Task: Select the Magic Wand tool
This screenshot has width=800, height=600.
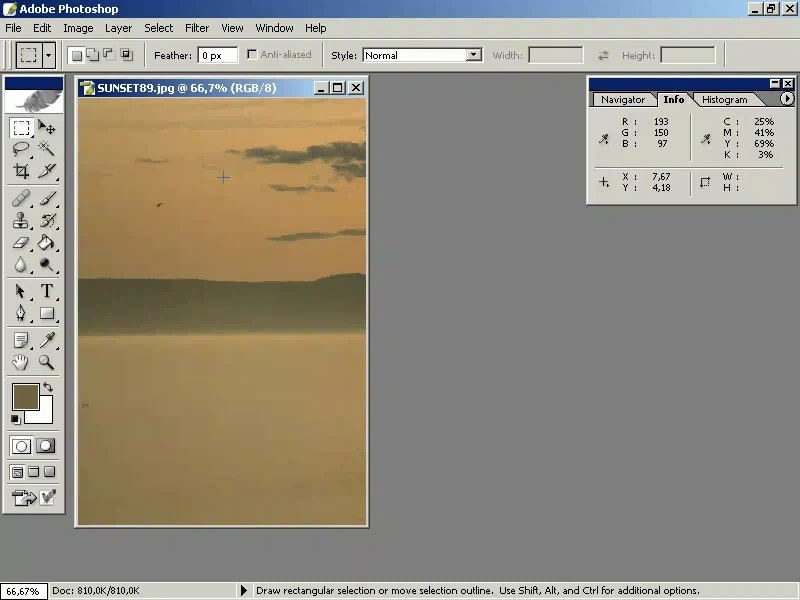Action: click(46, 148)
